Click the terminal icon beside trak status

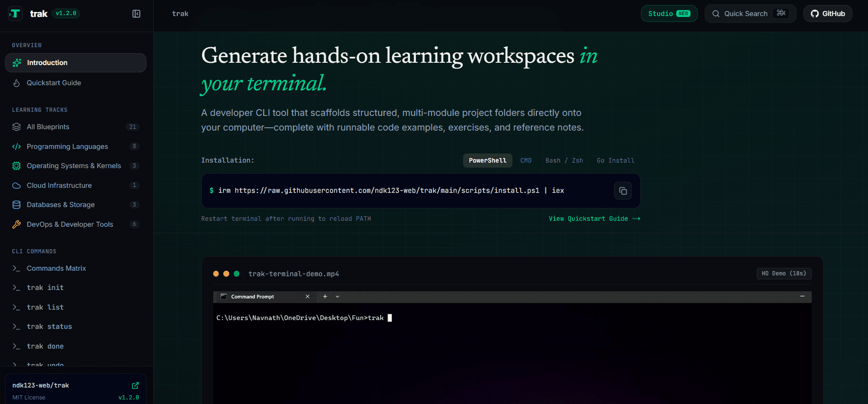(16, 327)
